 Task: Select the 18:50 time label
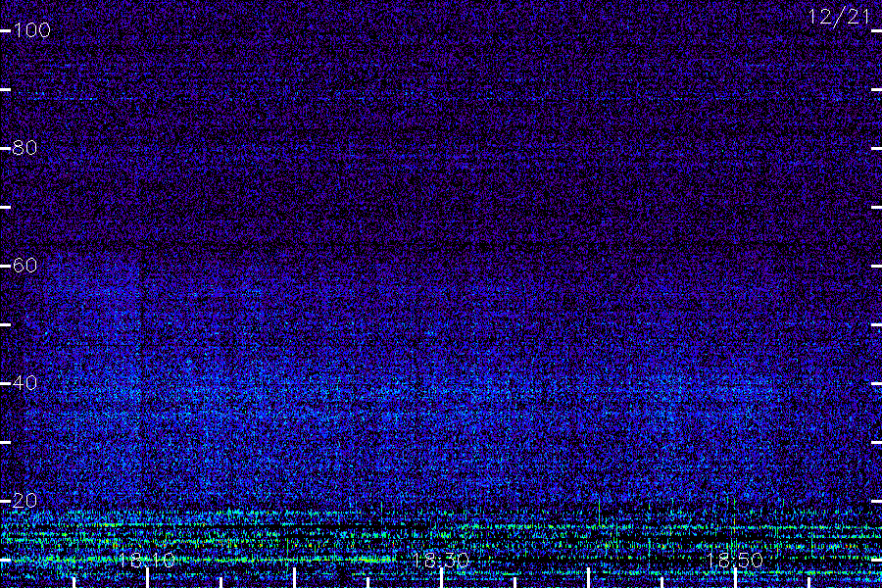[x=735, y=560]
